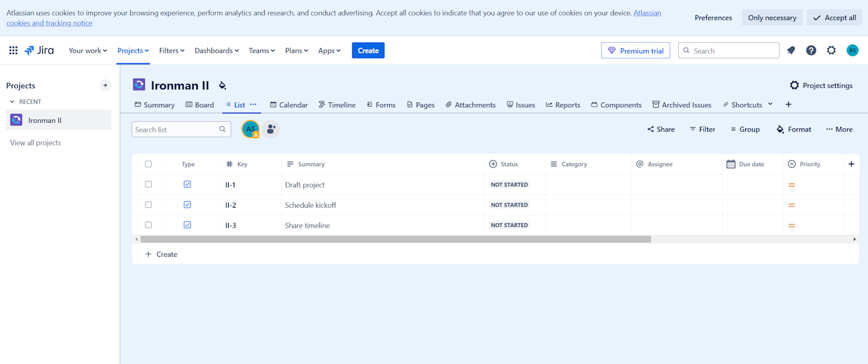Click the task type icon for II-2

(x=187, y=205)
